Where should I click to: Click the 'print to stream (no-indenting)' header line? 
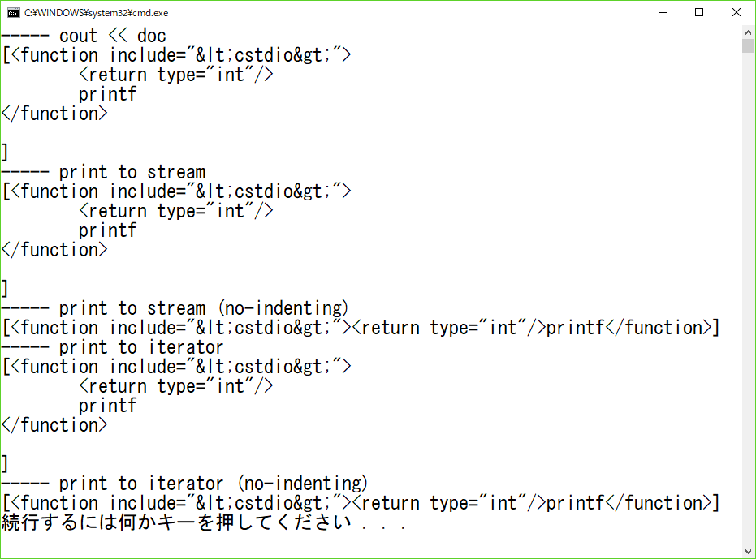click(175, 308)
